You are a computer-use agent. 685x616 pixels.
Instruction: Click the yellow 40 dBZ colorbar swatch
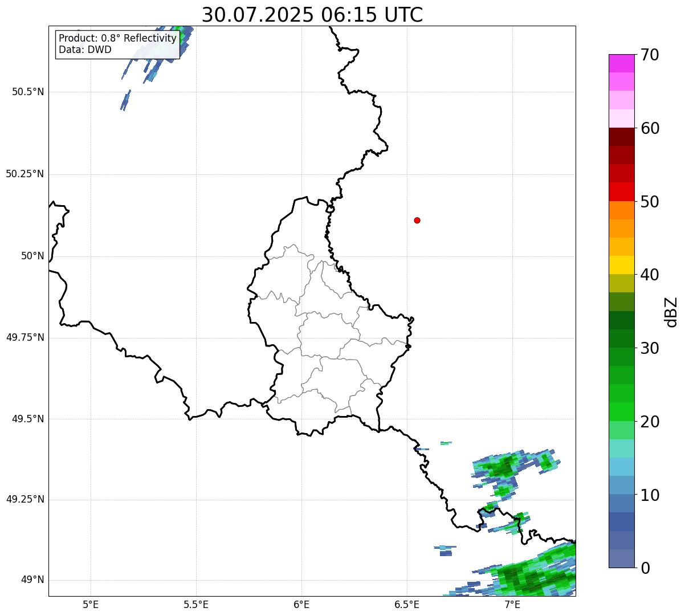622,265
